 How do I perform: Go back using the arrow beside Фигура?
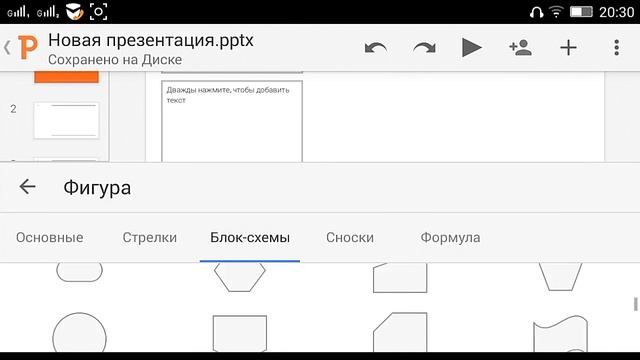pos(27,187)
